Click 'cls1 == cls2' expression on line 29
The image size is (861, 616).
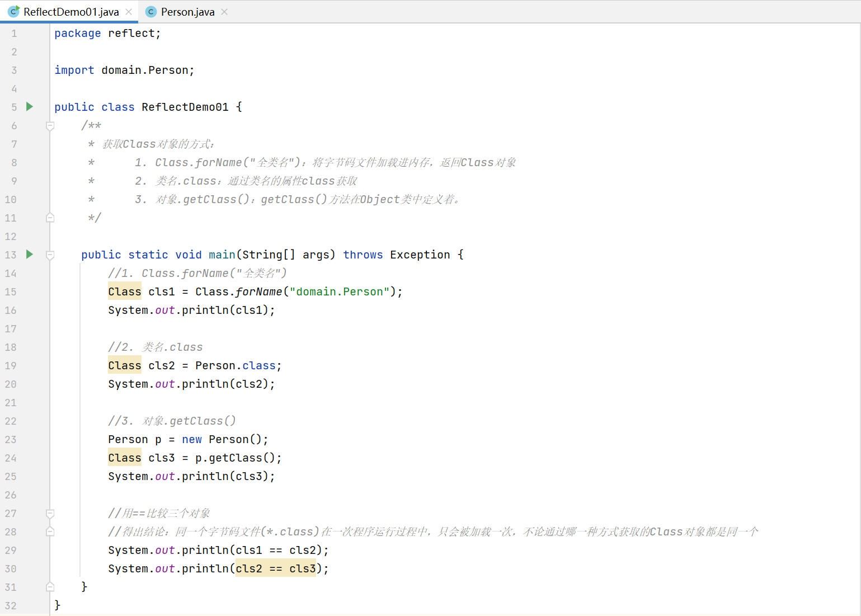click(276, 551)
